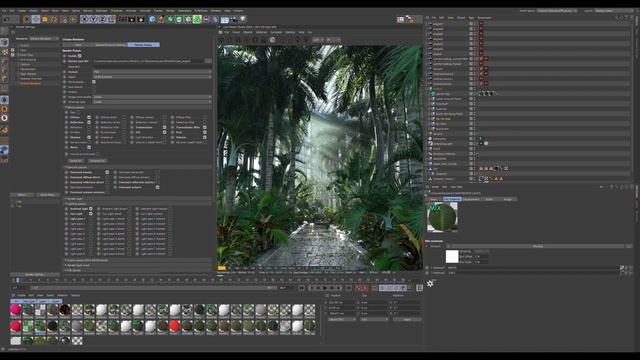Select the pink material sphere in Material Manager

coord(16,310)
